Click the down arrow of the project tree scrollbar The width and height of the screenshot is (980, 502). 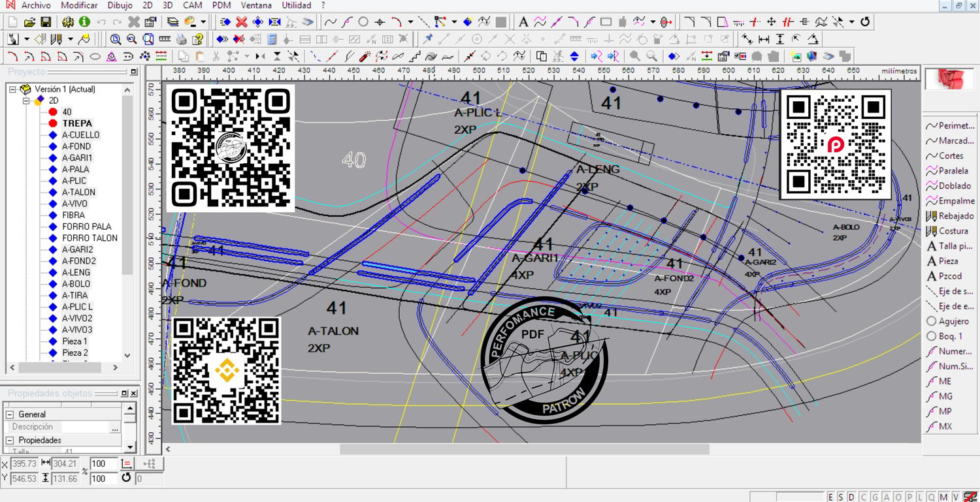tap(127, 356)
